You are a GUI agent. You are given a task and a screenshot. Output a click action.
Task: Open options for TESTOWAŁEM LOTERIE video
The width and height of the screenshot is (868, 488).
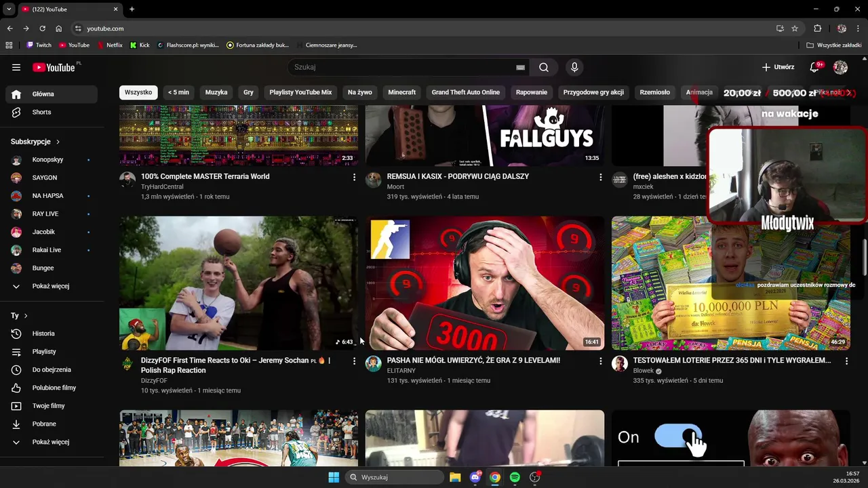(846, 361)
